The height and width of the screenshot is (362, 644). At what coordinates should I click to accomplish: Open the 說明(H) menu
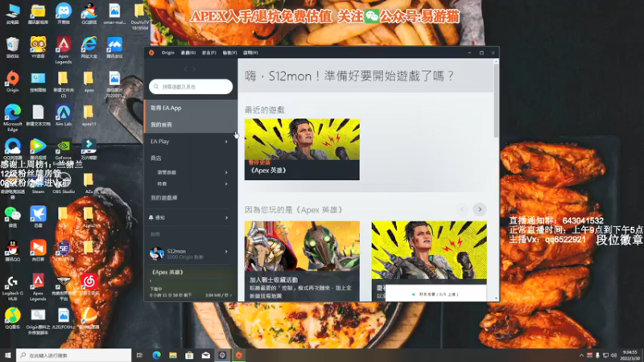tap(250, 52)
